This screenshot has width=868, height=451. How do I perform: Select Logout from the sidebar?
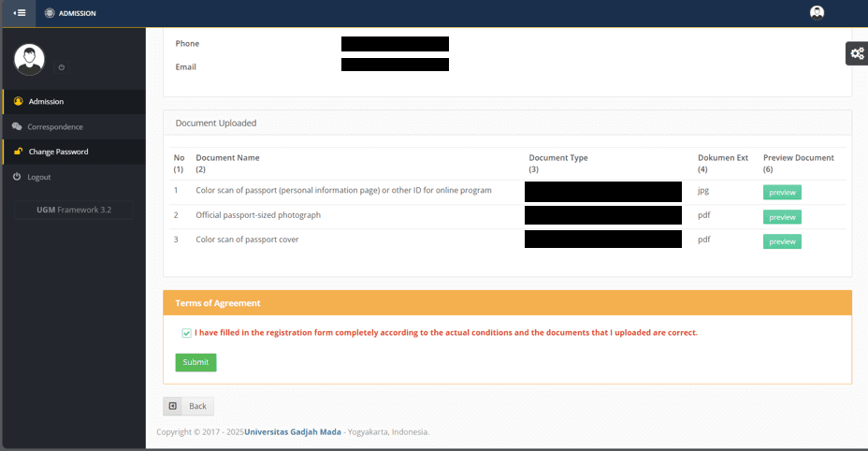[x=74, y=177]
